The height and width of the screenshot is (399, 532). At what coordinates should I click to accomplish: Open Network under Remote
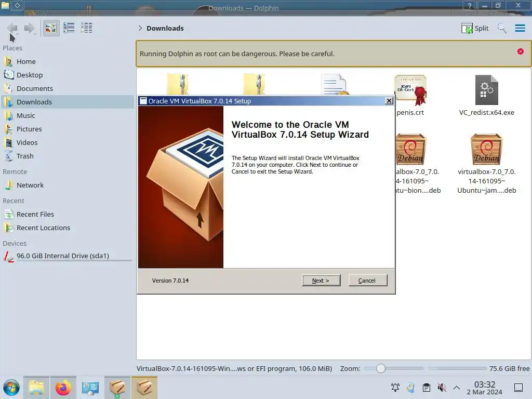[x=68, y=185]
